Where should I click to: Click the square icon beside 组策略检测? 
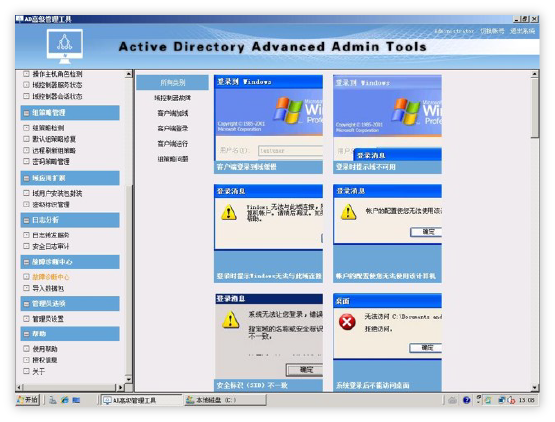pos(26,128)
